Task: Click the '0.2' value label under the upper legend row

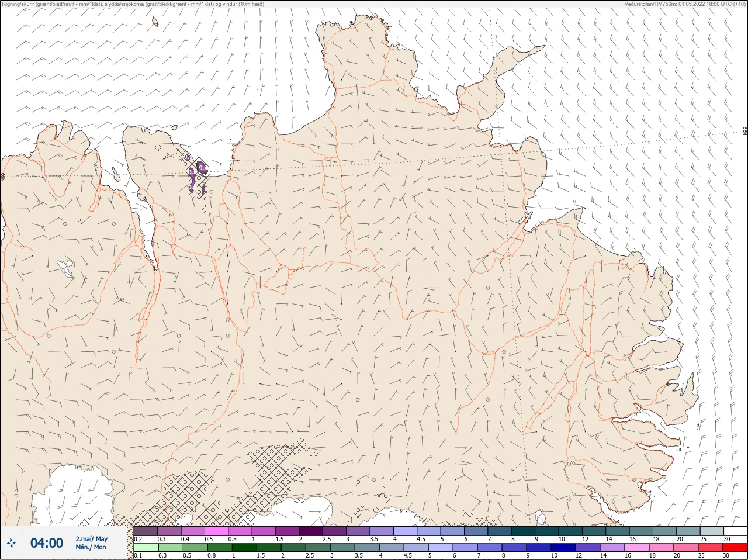Action: point(138,539)
